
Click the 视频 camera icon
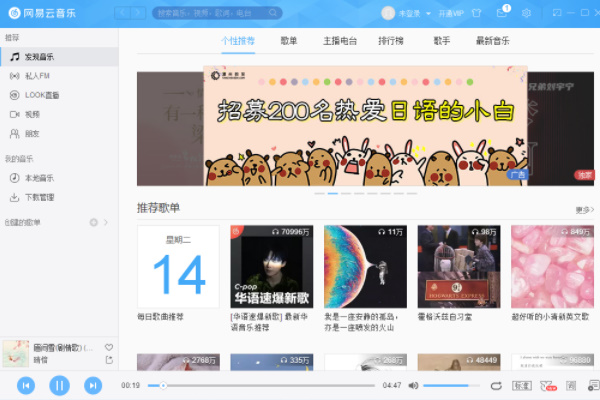pyautogui.click(x=15, y=114)
